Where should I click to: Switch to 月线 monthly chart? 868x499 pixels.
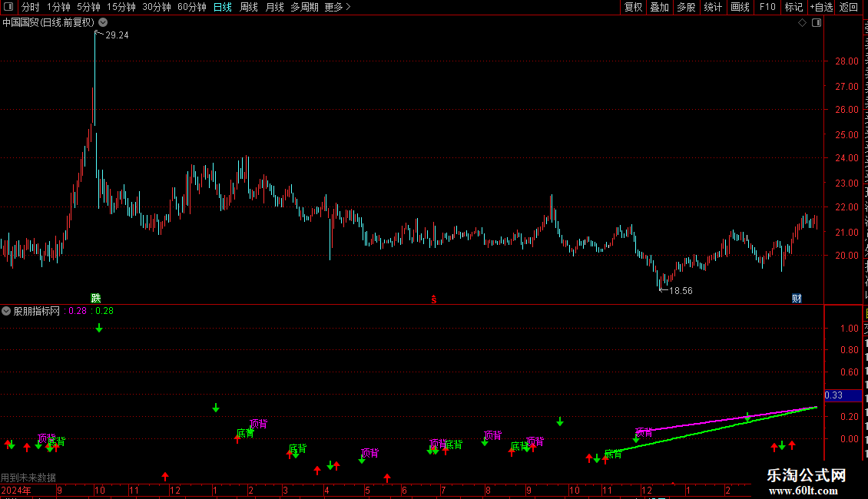tap(274, 7)
